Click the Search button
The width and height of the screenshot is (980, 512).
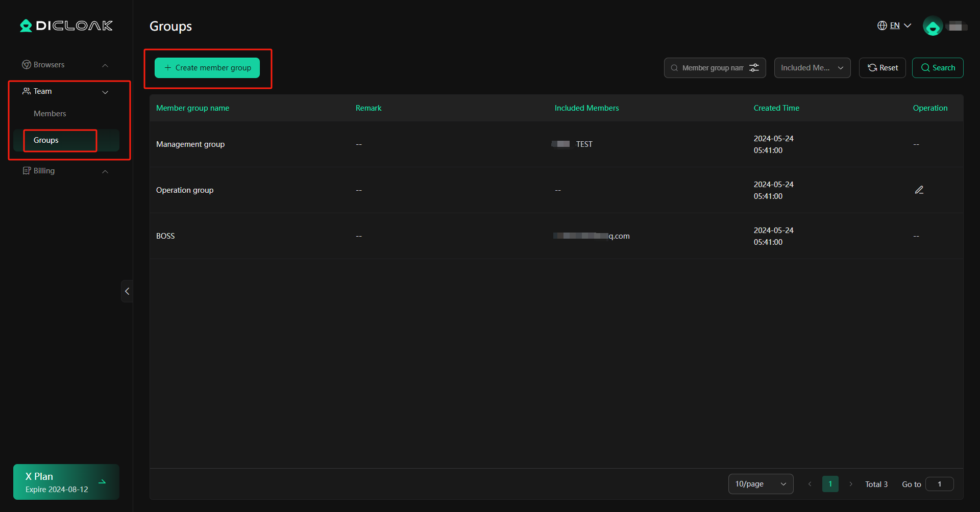pos(938,67)
